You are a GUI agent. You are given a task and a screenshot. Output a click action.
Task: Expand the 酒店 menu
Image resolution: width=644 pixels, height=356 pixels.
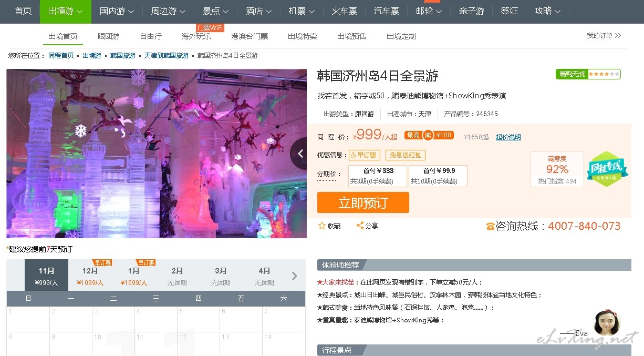(x=258, y=11)
